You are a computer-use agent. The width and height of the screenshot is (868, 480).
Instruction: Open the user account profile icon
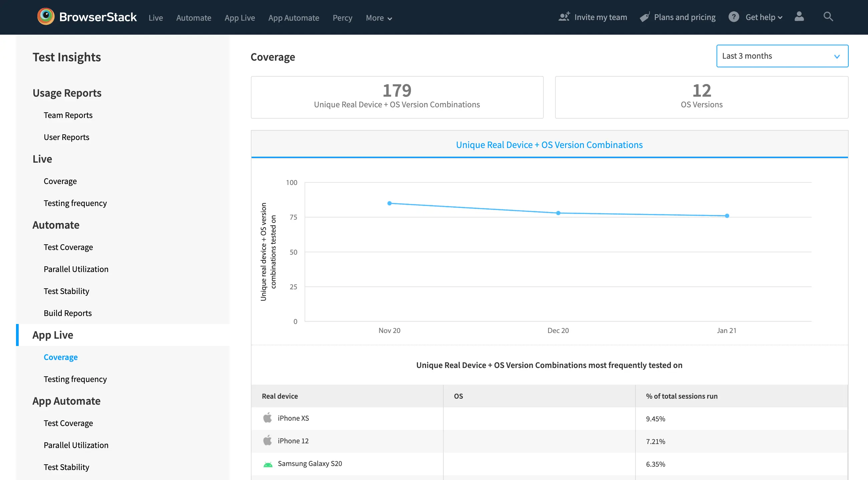coord(799,16)
